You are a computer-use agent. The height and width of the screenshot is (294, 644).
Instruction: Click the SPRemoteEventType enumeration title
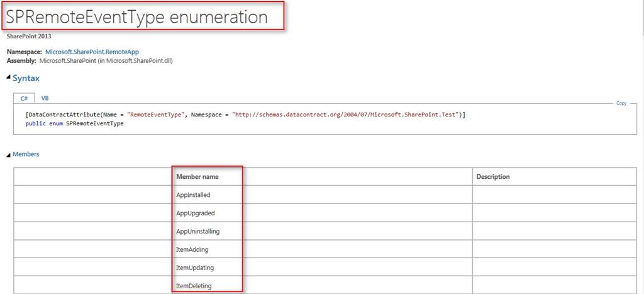tap(136, 18)
